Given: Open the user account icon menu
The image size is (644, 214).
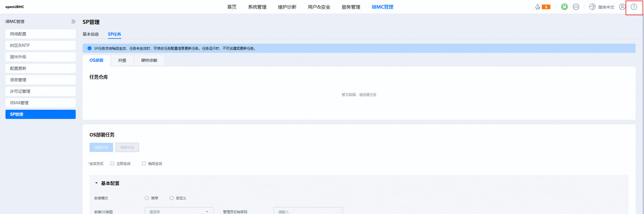Looking at the screenshot, I should click(622, 7).
